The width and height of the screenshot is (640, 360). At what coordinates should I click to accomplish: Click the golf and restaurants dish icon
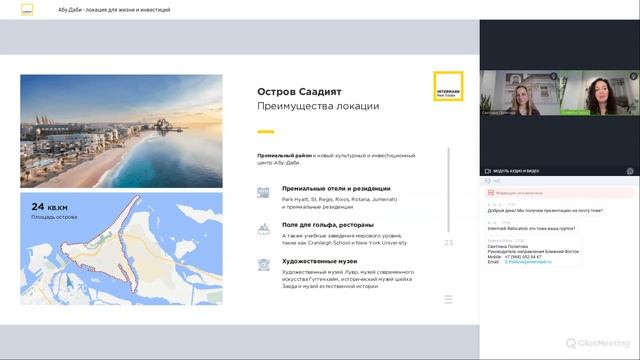click(x=263, y=229)
